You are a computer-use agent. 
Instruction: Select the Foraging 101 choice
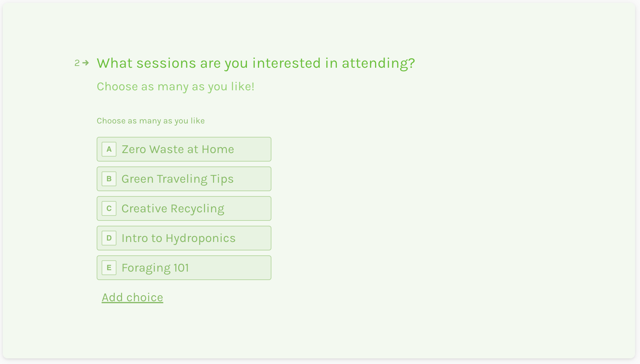(184, 268)
